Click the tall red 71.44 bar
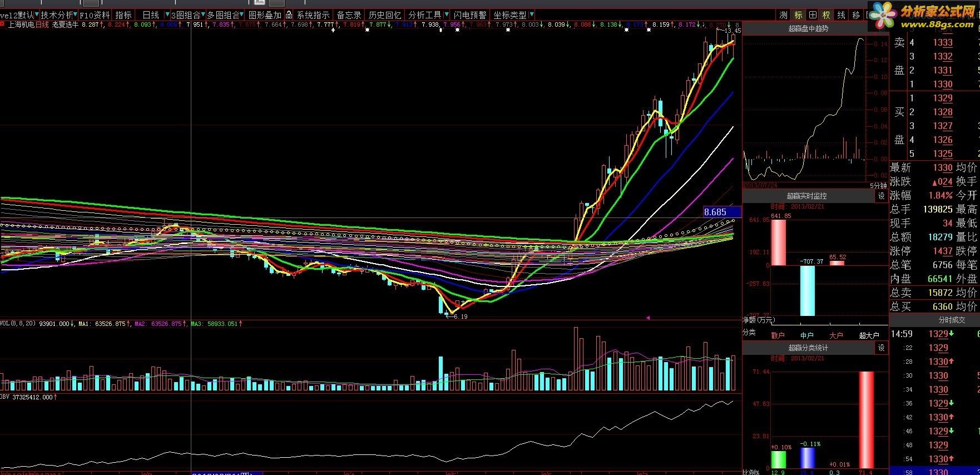Image resolution: width=980 pixels, height=475 pixels. (x=867, y=420)
